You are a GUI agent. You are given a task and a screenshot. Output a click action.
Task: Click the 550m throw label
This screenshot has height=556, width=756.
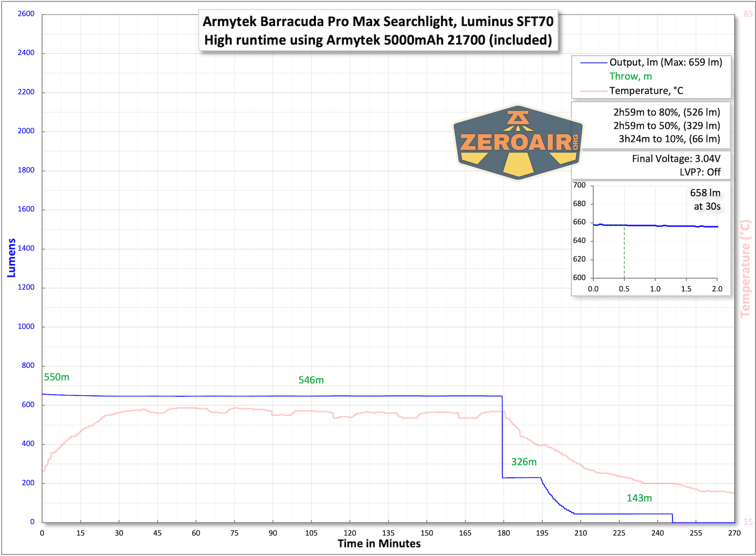click(x=57, y=377)
